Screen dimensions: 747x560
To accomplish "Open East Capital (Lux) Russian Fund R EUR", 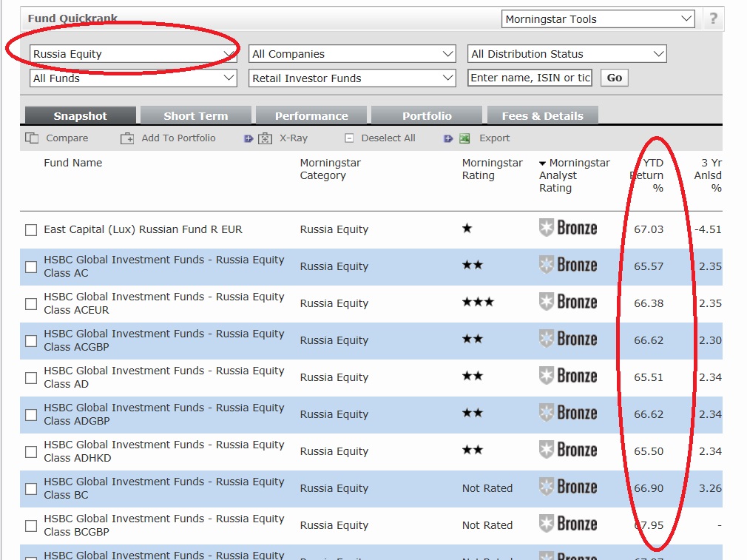I will [143, 229].
